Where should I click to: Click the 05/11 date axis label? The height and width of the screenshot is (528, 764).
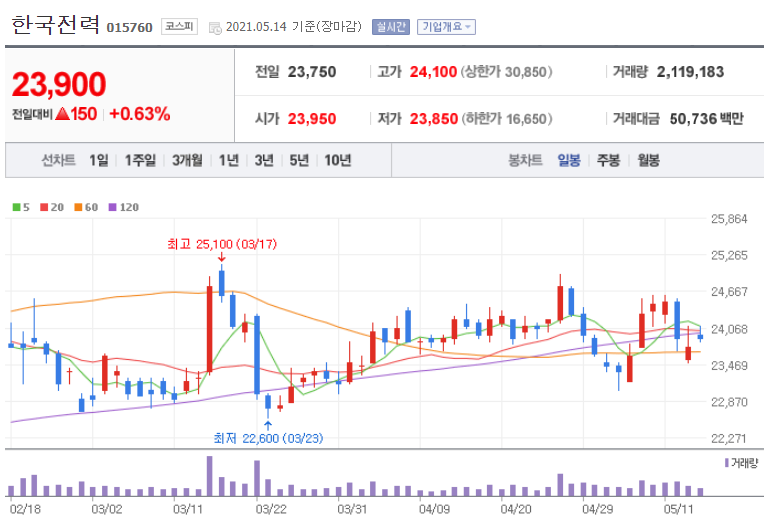tap(678, 509)
